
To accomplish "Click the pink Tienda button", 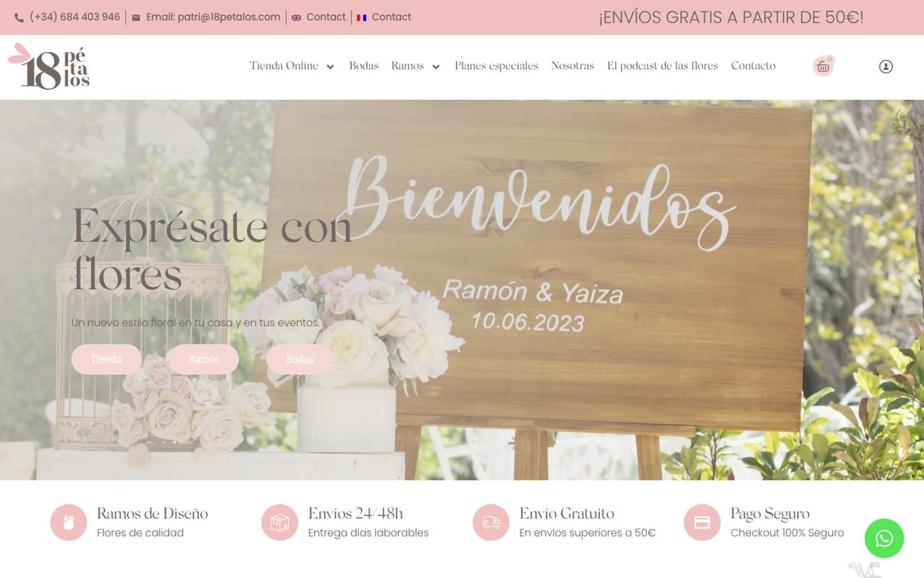I will [106, 359].
